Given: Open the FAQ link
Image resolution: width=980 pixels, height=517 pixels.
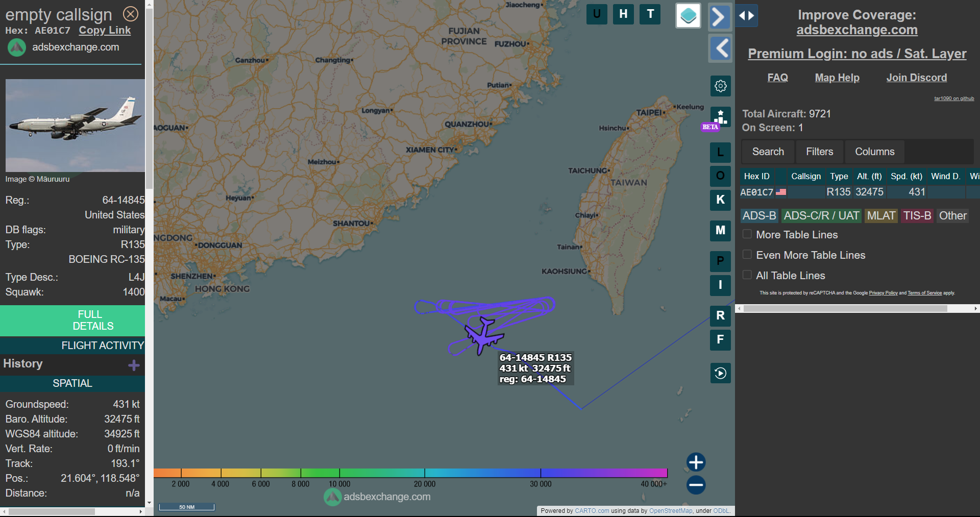Looking at the screenshot, I should click(777, 78).
